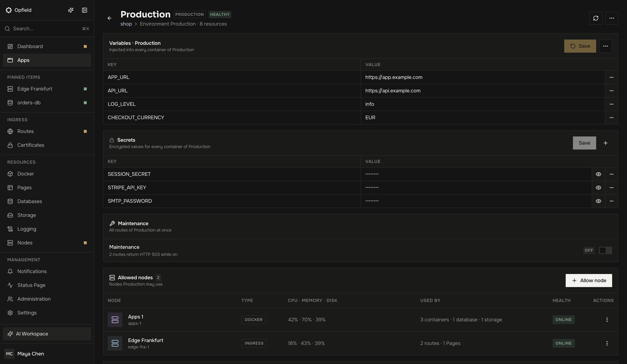
Task: Remove the LOG_LEVEL variable row
Action: click(611, 104)
